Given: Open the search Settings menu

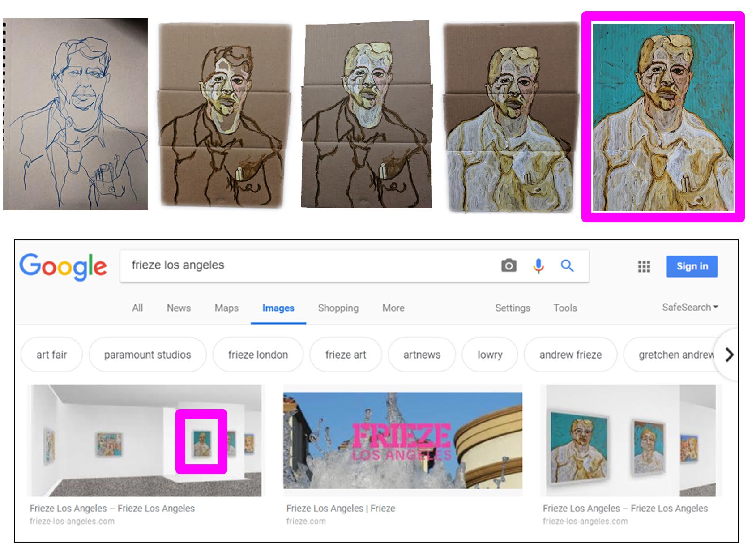Looking at the screenshot, I should tap(513, 308).
